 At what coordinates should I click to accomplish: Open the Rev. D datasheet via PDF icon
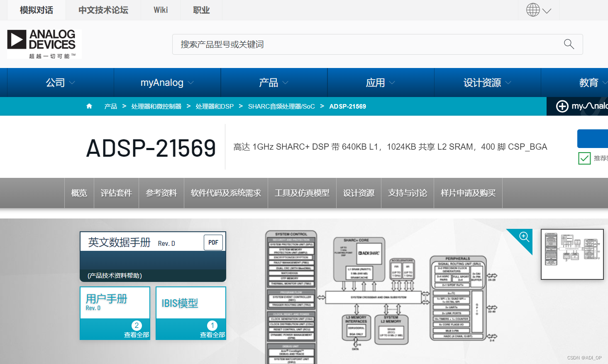pos(213,242)
